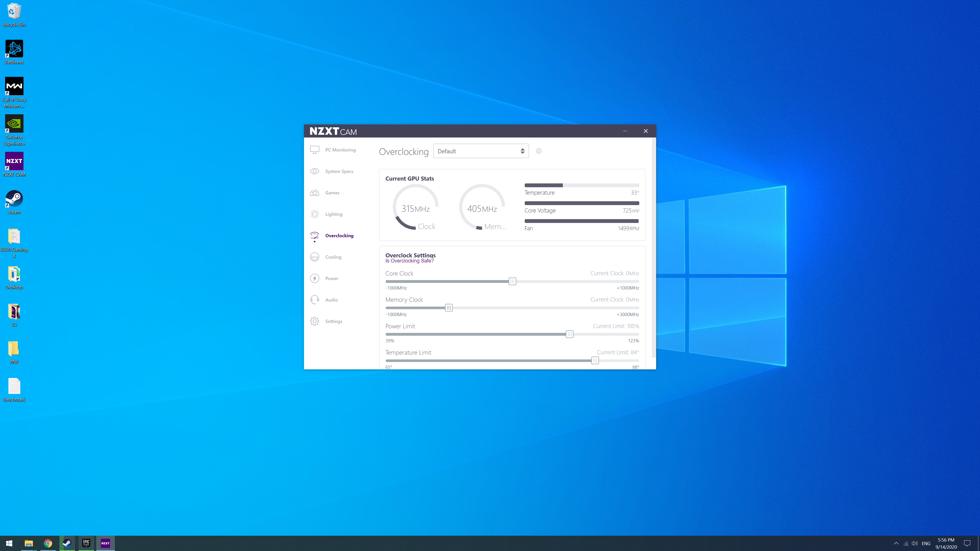This screenshot has width=980, height=551.
Task: Click the Show Desktop strip on taskbar
Action: click(978, 543)
